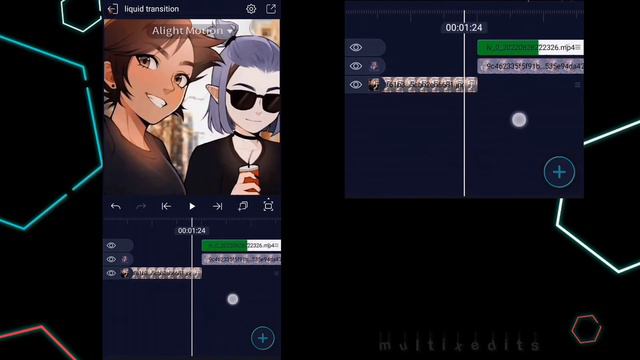640x360 pixels.
Task: Tap the drag handle on the 22326.mp4 clip, zoomed view
Action: click(x=578, y=47)
